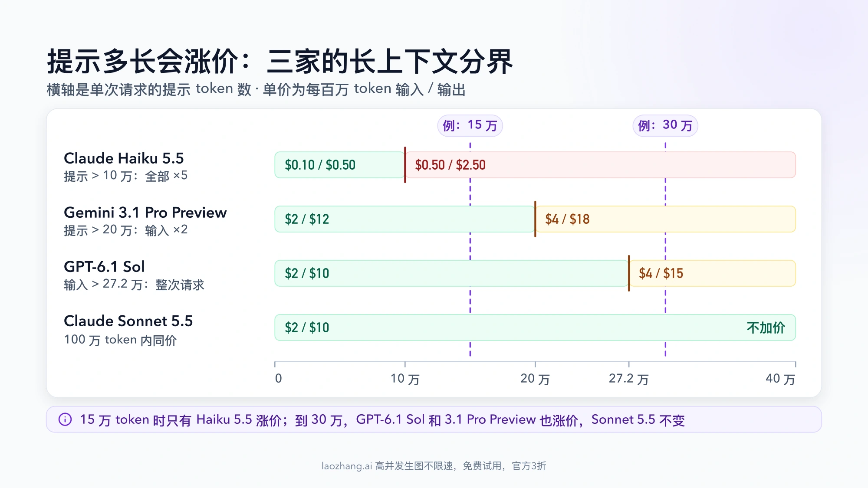Click the '提示 > 20 万: 输入 ×2' note
The image size is (868, 488).
pyautogui.click(x=125, y=230)
